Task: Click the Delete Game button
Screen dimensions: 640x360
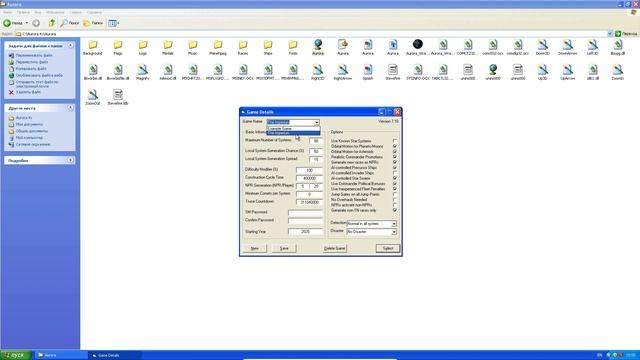Action: (x=334, y=248)
